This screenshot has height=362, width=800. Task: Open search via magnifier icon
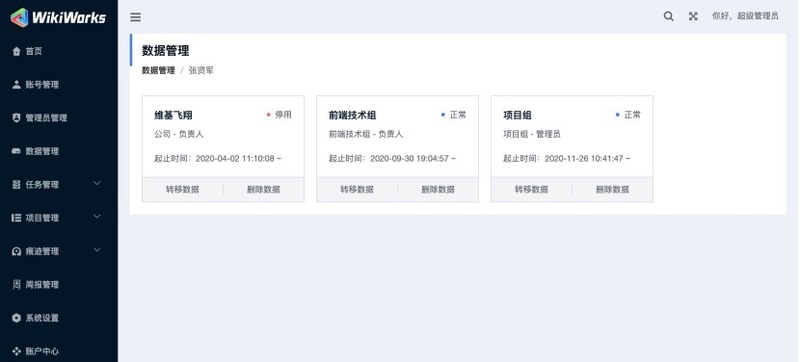coord(668,16)
